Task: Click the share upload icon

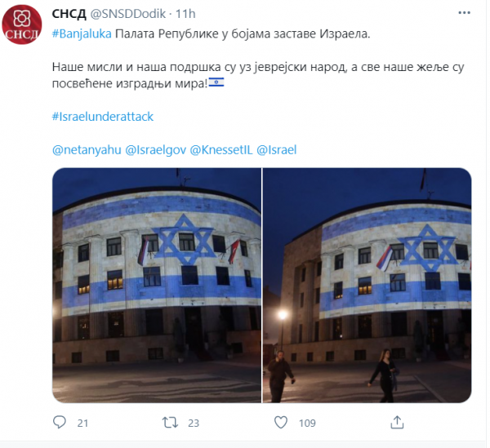Action: (397, 422)
